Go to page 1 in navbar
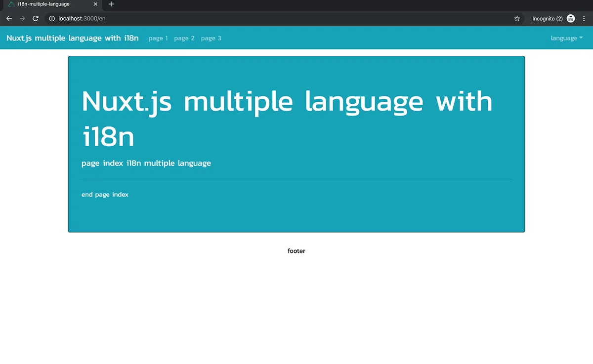 [158, 38]
